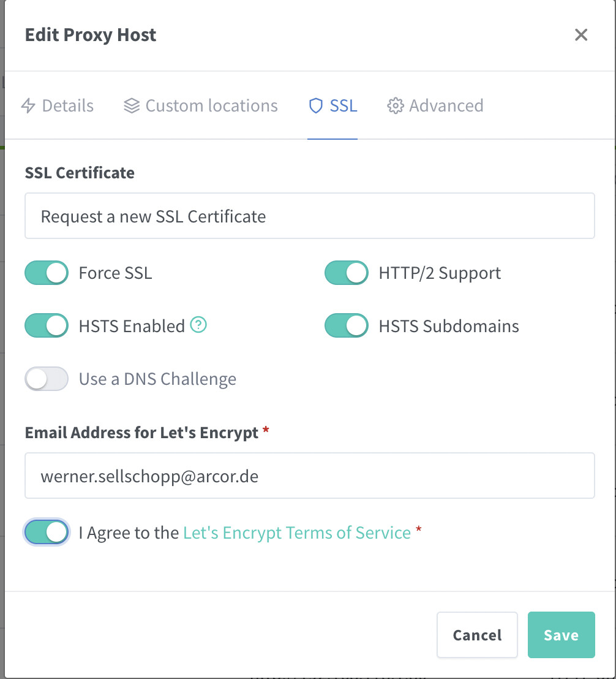Toggle the Let's Encrypt agreement switch

click(47, 532)
